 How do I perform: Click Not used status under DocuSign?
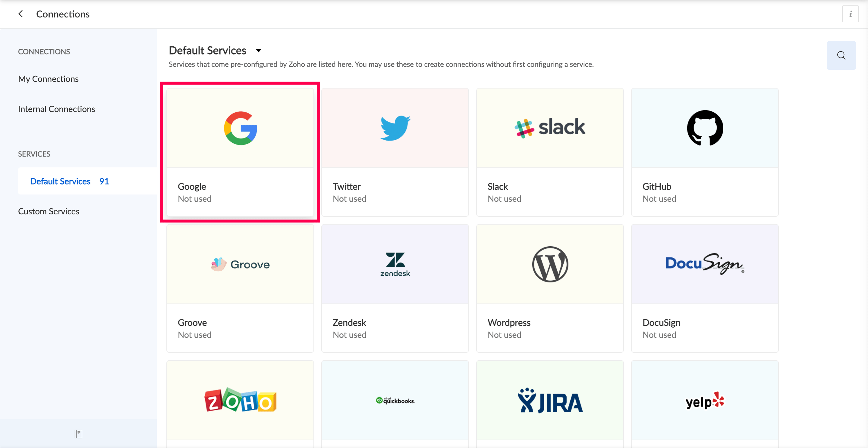pyautogui.click(x=659, y=334)
